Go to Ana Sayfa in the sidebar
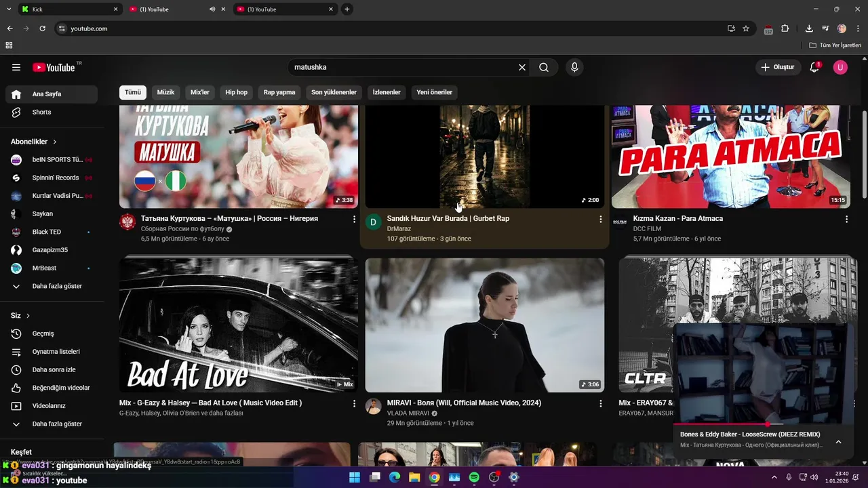Viewport: 868px width, 488px height. (x=52, y=94)
